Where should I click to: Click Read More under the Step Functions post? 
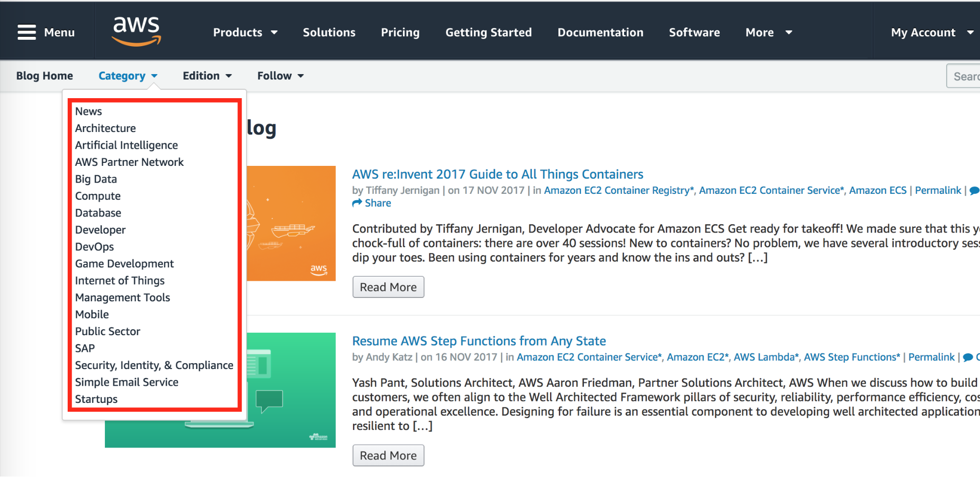point(388,455)
